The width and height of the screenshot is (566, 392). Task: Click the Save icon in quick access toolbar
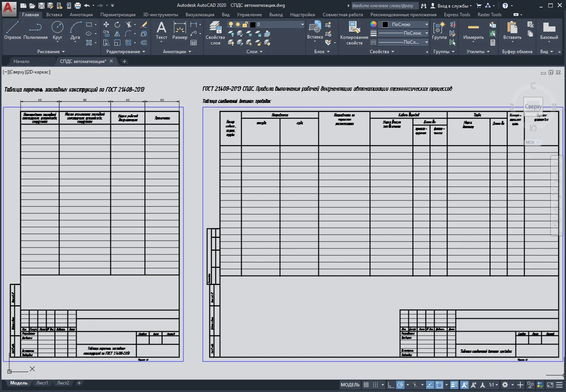42,5
